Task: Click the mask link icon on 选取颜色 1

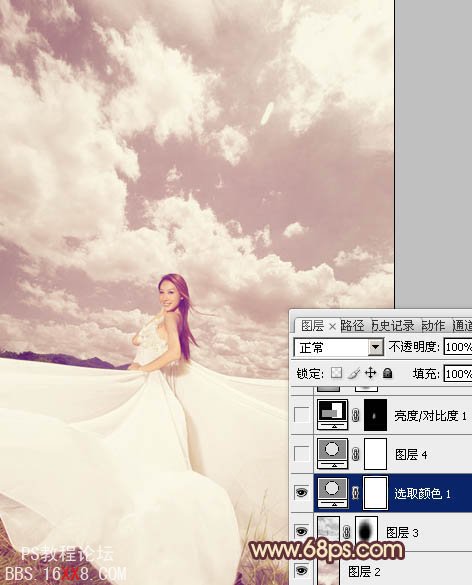Action: tap(356, 493)
